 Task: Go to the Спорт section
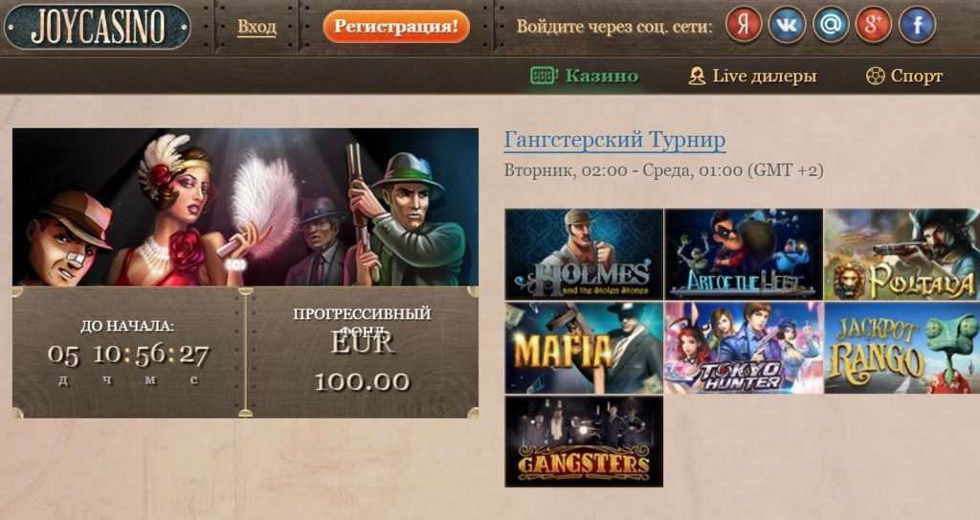(903, 77)
